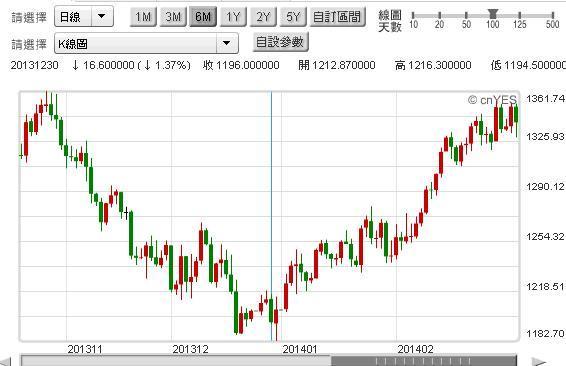Select the 3M time range
The image size is (566, 366).
pos(173,17)
